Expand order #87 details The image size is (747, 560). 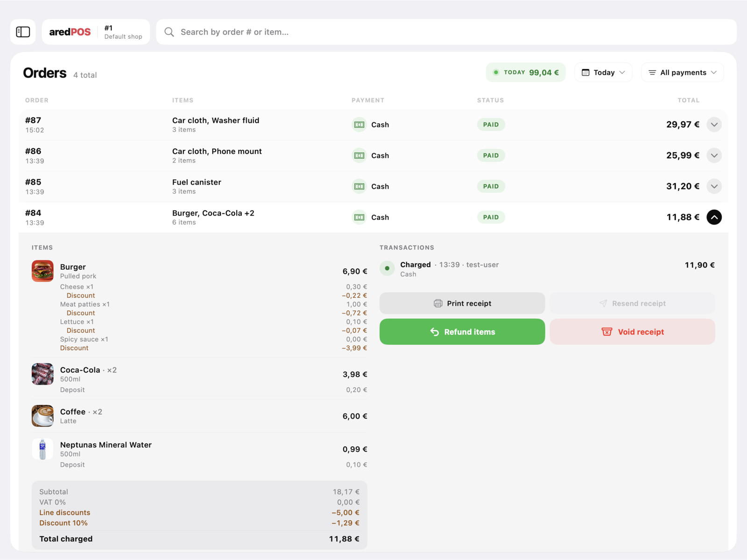pyautogui.click(x=714, y=125)
